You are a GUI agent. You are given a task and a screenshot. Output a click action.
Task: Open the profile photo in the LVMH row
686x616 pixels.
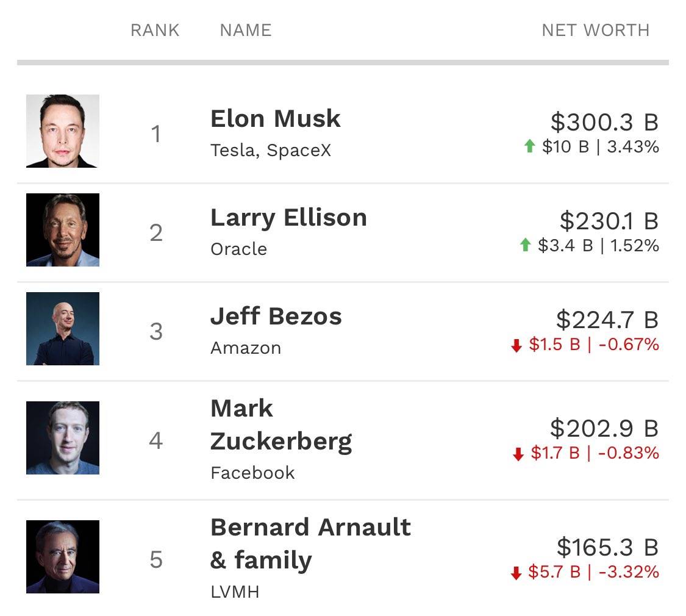[62, 556]
